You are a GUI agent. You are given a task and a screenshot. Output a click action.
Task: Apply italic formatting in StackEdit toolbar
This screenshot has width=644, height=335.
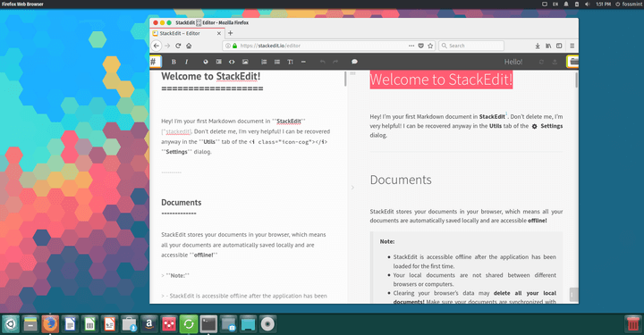(186, 62)
